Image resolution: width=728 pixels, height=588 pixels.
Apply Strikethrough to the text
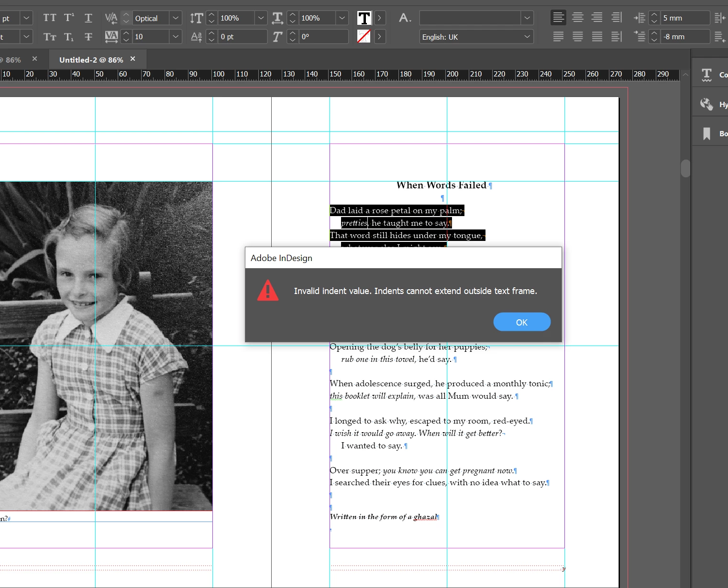[88, 37]
